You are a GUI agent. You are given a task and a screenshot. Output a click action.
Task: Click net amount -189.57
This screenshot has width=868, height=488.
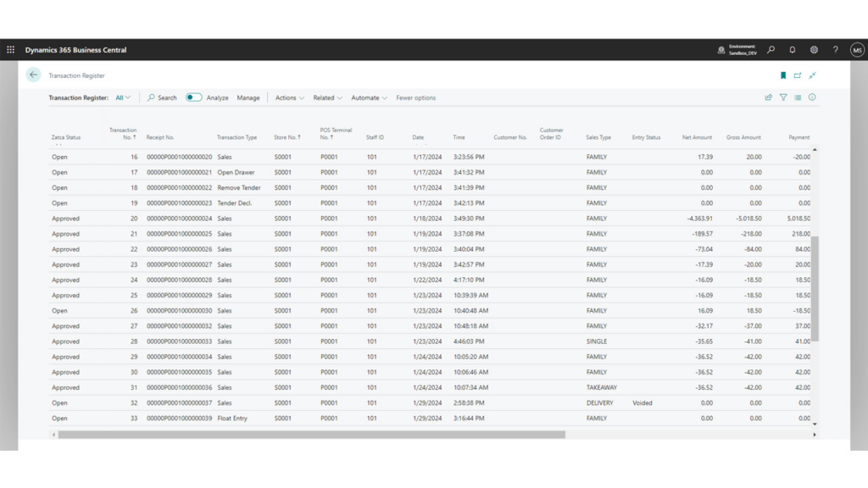pos(703,234)
